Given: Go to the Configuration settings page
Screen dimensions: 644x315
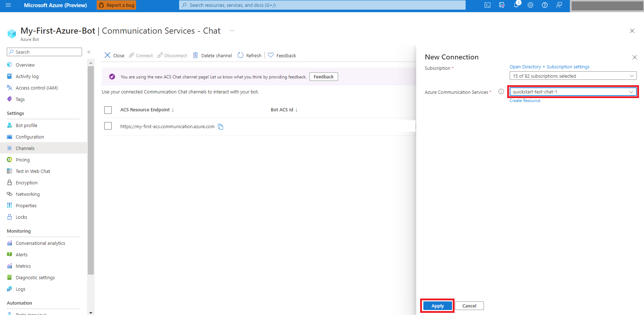Looking at the screenshot, I should pos(30,137).
